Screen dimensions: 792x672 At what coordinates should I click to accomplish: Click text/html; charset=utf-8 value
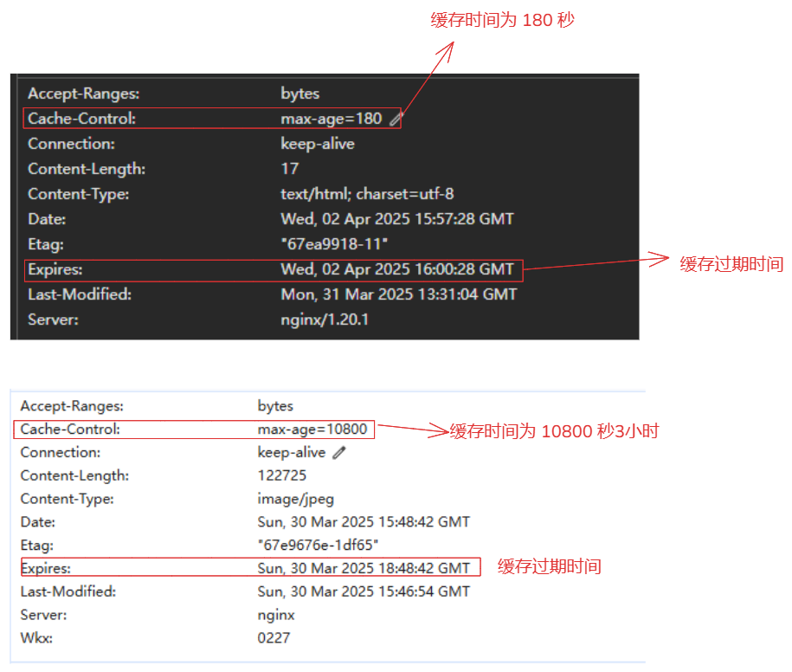tap(367, 193)
